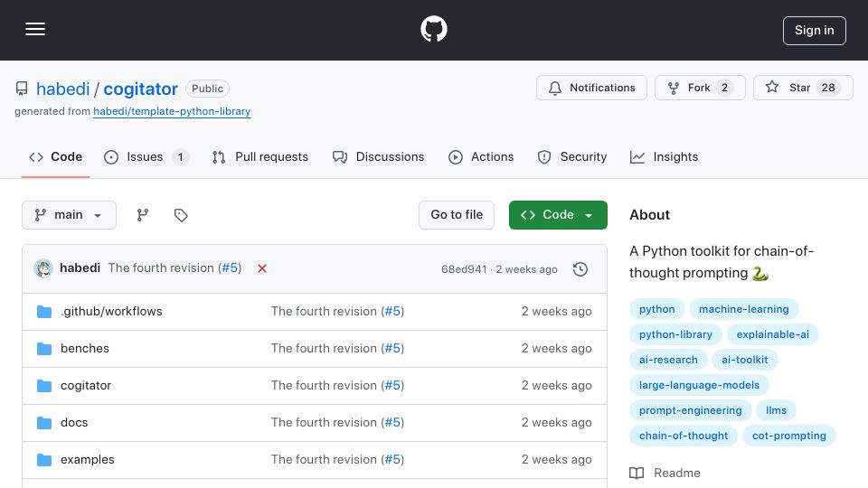
Task: Open the .github/workflows folder
Action: (111, 312)
